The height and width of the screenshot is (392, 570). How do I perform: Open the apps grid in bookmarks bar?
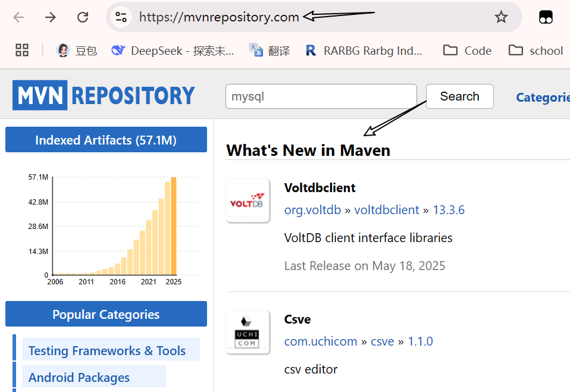22,50
